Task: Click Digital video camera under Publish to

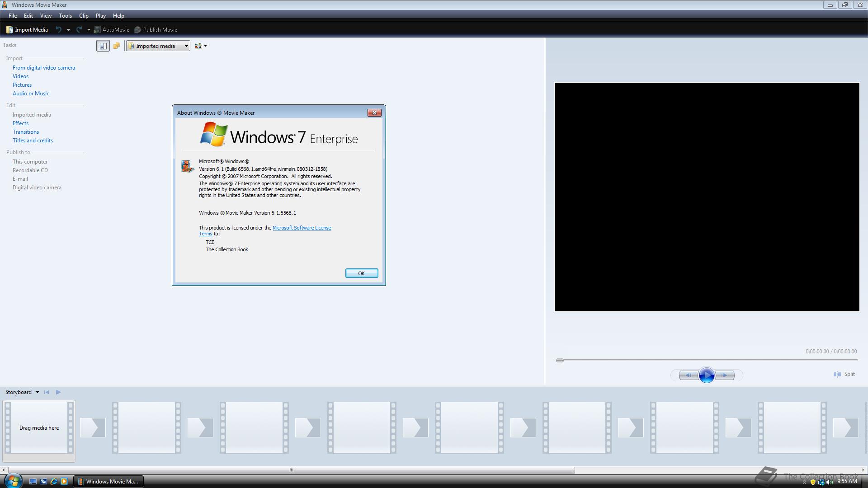Action: [x=37, y=188]
